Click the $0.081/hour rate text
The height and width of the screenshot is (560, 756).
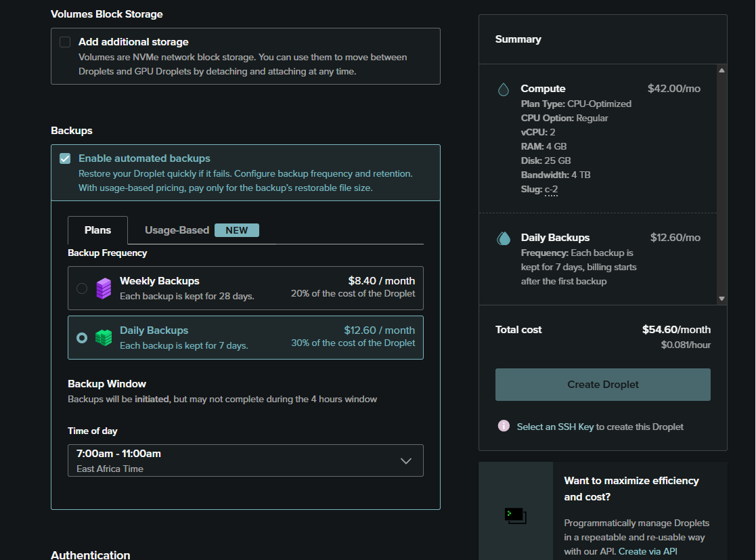point(686,345)
